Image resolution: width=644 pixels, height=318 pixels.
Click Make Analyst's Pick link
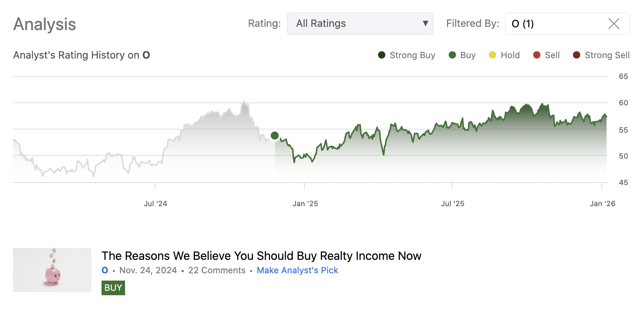[x=298, y=270]
